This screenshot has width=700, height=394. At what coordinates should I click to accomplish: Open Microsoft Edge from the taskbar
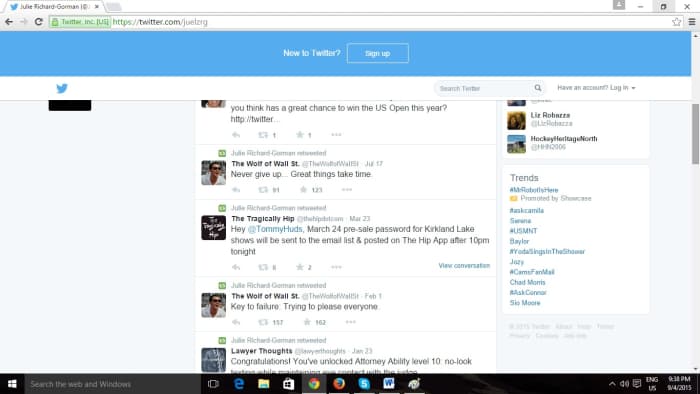point(239,384)
